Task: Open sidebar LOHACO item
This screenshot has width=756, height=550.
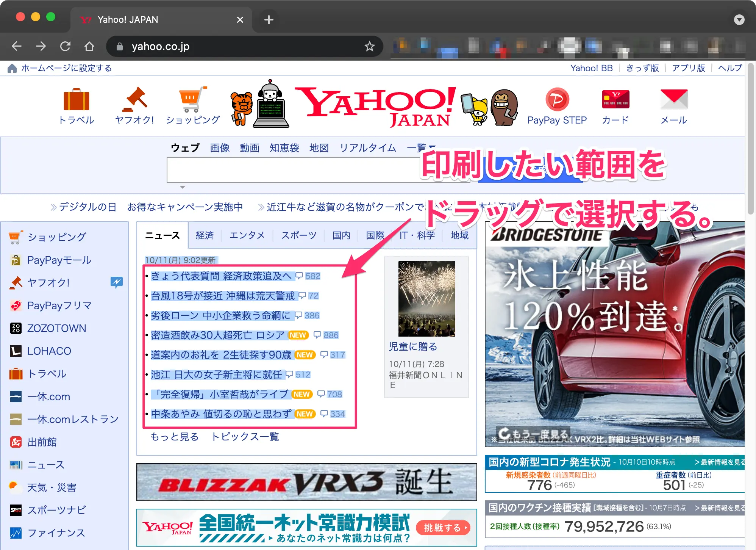Action: [x=49, y=351]
